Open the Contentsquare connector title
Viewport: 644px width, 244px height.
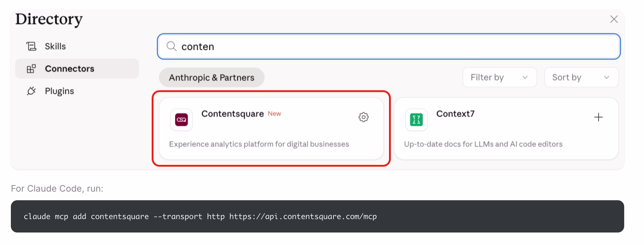(233, 114)
